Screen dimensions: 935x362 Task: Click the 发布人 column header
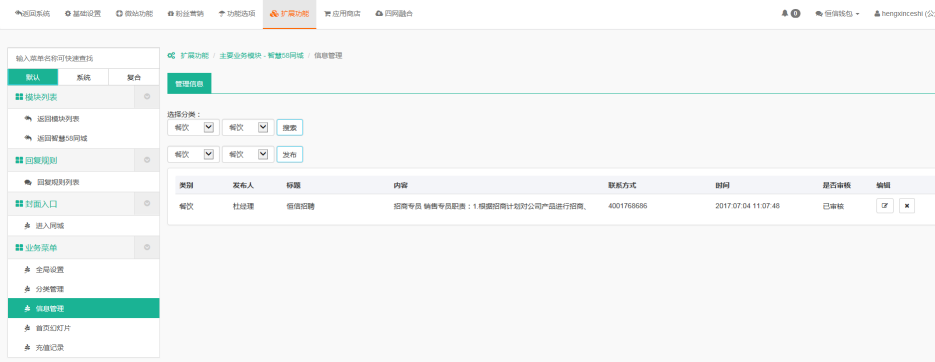point(243,185)
